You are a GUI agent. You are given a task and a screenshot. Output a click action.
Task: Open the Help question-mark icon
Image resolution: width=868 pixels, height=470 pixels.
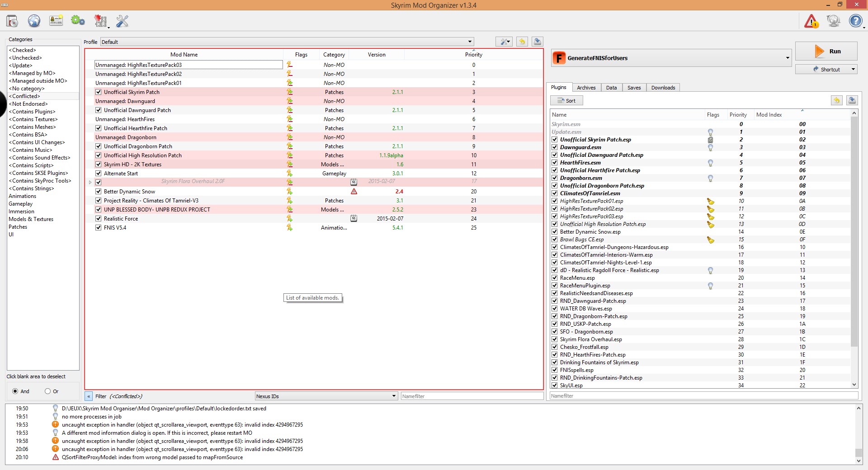pos(855,21)
